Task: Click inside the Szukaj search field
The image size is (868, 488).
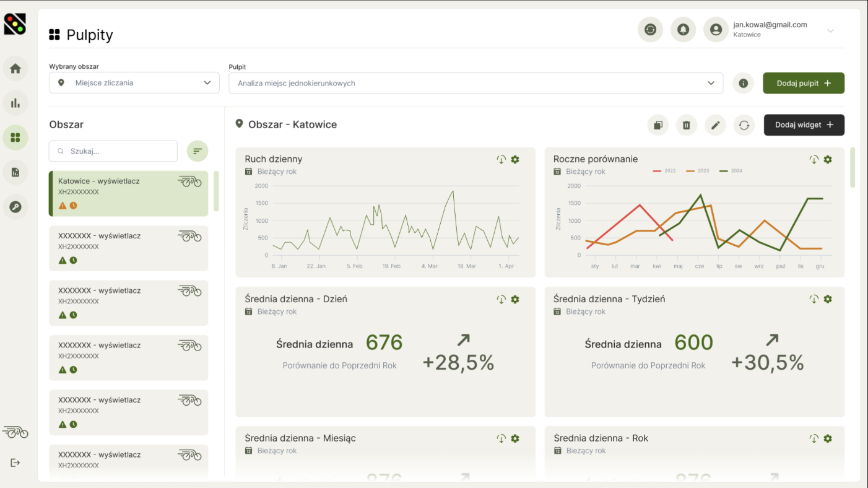Action: point(113,150)
